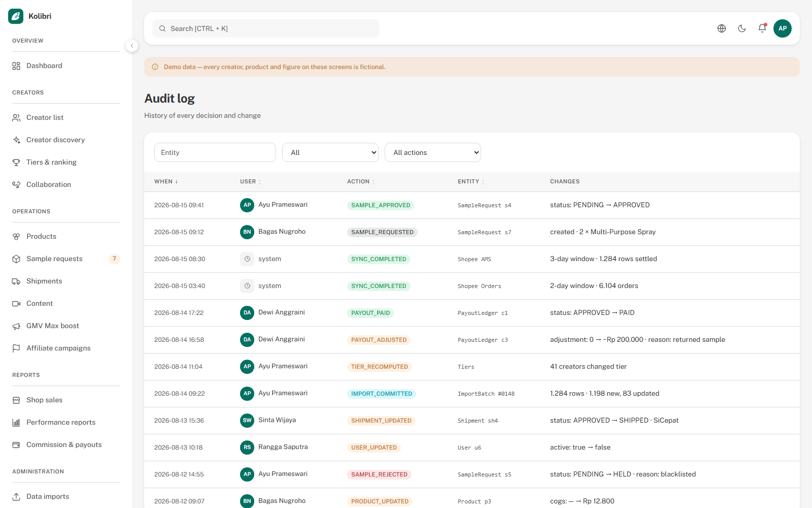The image size is (812, 508).
Task: Click the Commission & payouts wallet icon
Action: 16,444
